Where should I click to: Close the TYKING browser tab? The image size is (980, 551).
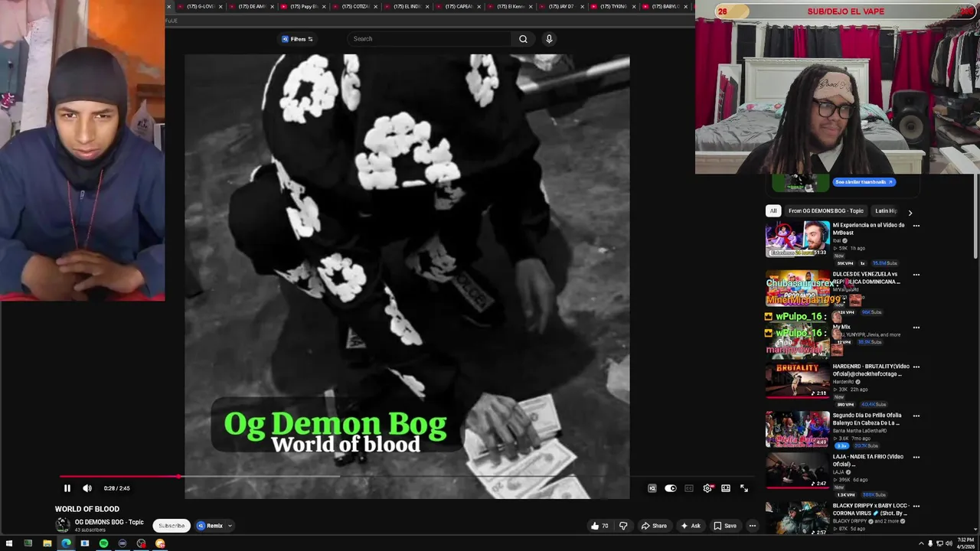pos(633,6)
